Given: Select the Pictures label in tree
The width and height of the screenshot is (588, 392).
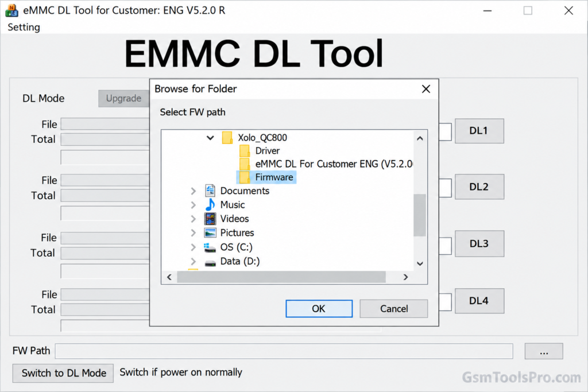Looking at the screenshot, I should tap(237, 232).
